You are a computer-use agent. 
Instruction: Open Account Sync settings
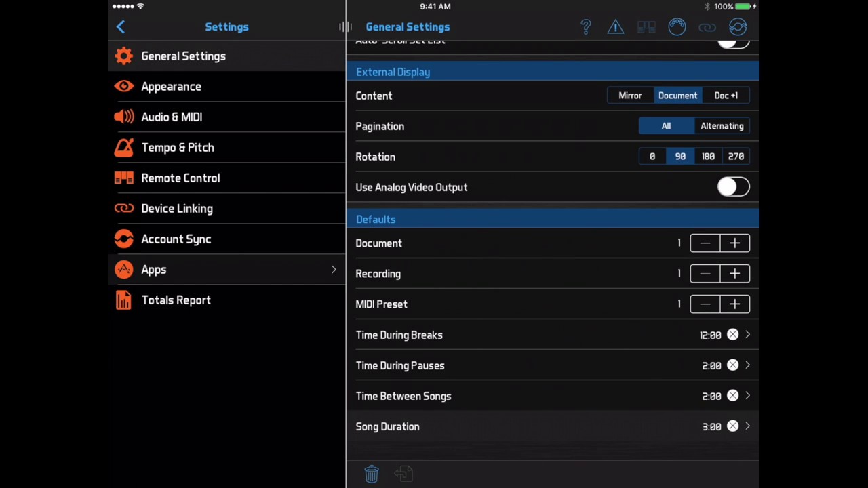pos(227,239)
